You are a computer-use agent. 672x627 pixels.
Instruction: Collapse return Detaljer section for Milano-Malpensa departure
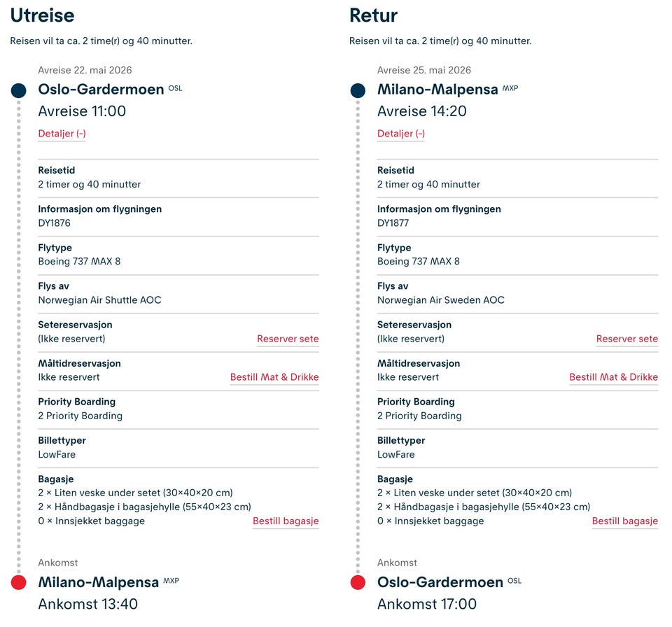tap(401, 134)
